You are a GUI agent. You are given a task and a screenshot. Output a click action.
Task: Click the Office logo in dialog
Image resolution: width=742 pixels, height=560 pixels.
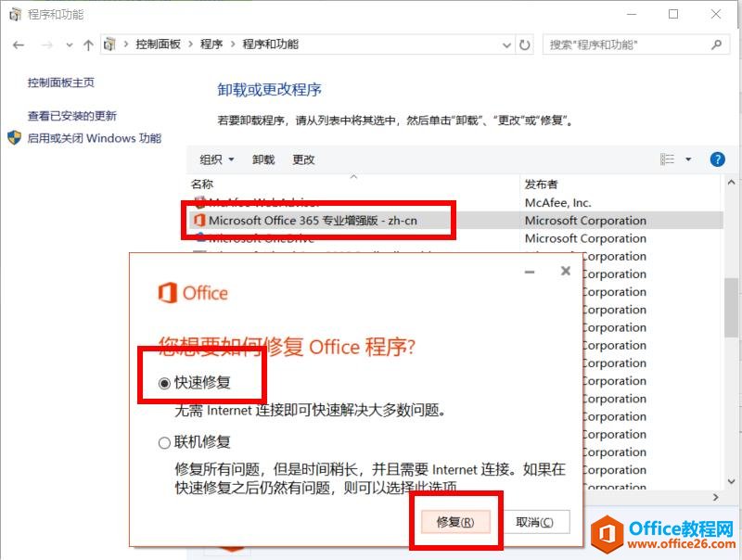pyautogui.click(x=193, y=293)
